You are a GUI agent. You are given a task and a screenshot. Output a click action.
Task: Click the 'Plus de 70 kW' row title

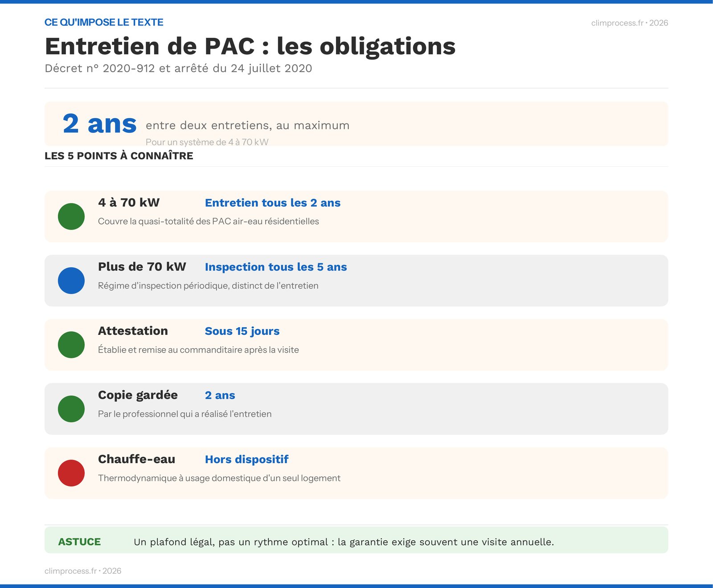pos(142,267)
